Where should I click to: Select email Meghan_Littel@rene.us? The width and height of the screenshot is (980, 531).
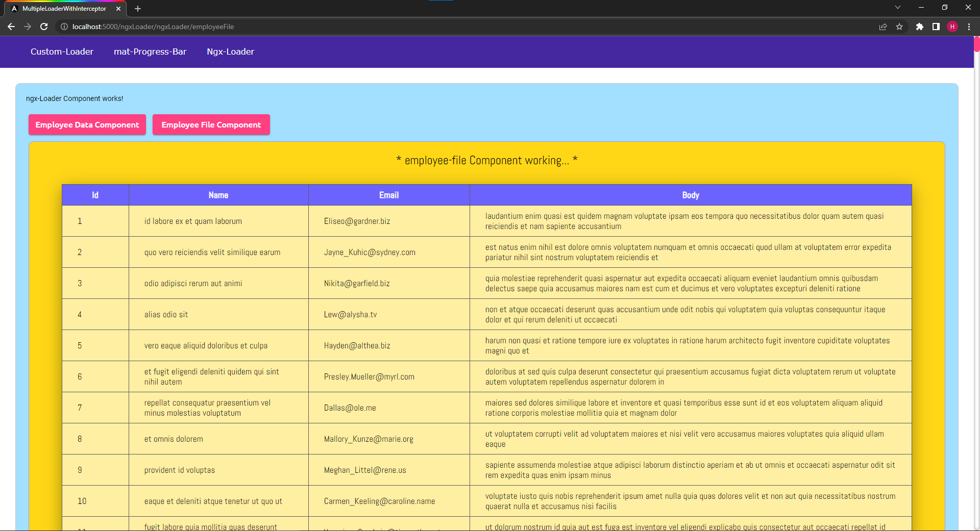pos(365,470)
